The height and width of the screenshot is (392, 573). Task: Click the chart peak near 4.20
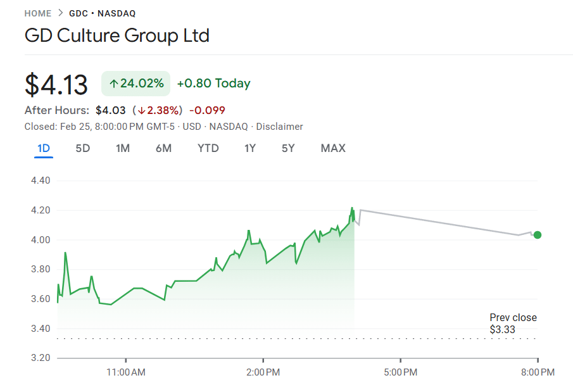(x=352, y=207)
